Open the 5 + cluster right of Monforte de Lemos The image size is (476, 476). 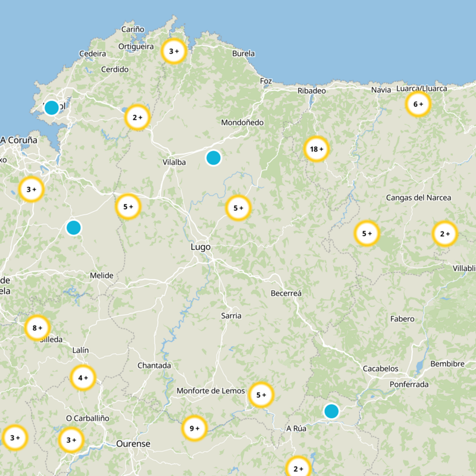coord(261,395)
